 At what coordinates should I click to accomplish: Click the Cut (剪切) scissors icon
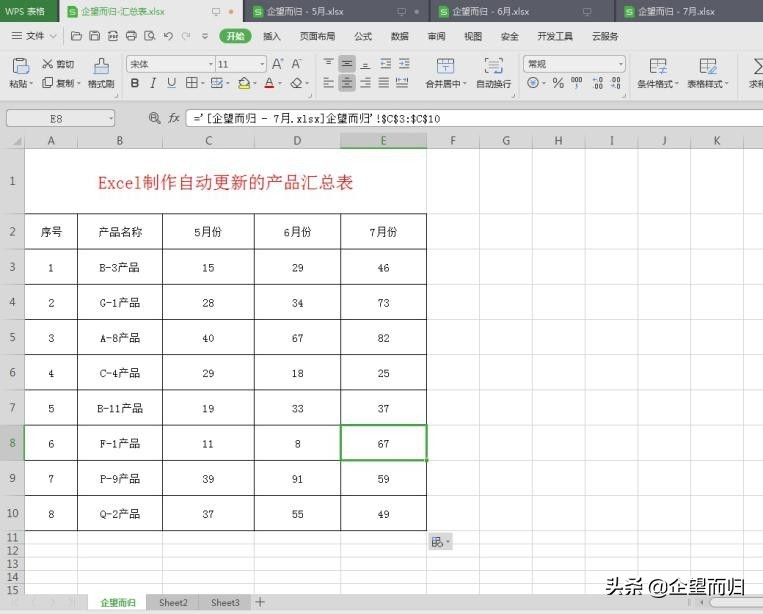[x=47, y=64]
